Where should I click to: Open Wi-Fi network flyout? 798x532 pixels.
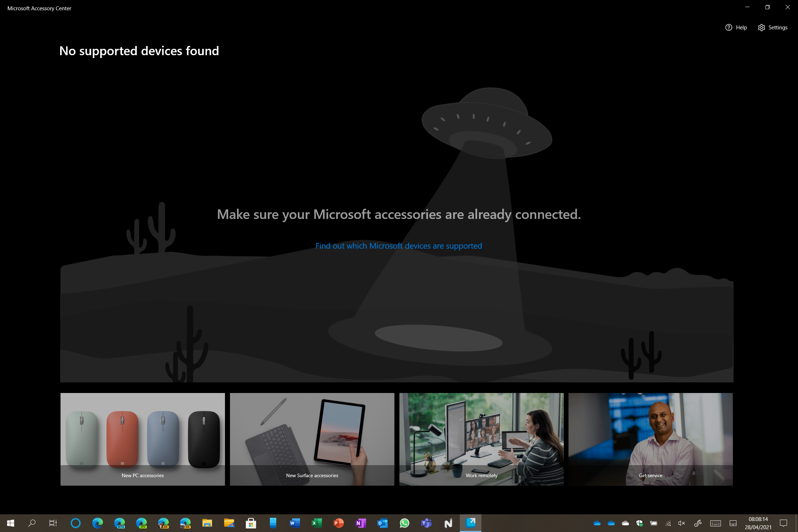click(668, 523)
